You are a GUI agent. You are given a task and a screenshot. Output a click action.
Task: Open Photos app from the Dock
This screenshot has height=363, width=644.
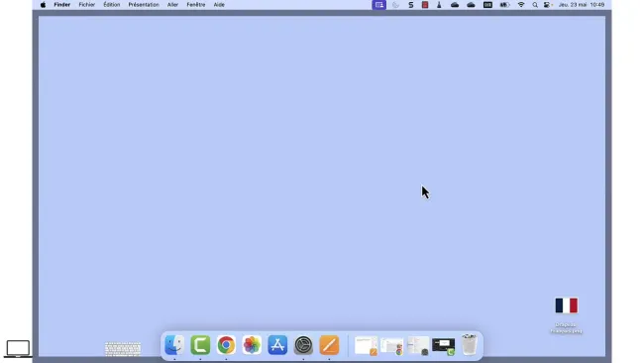252,345
